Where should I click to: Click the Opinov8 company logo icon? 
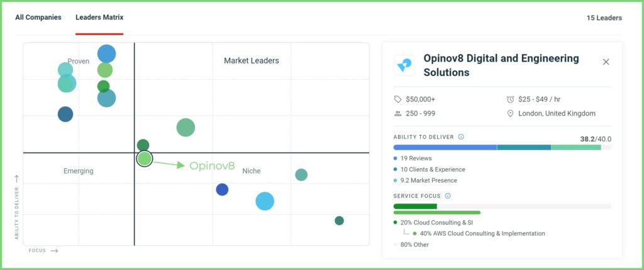[x=404, y=65]
